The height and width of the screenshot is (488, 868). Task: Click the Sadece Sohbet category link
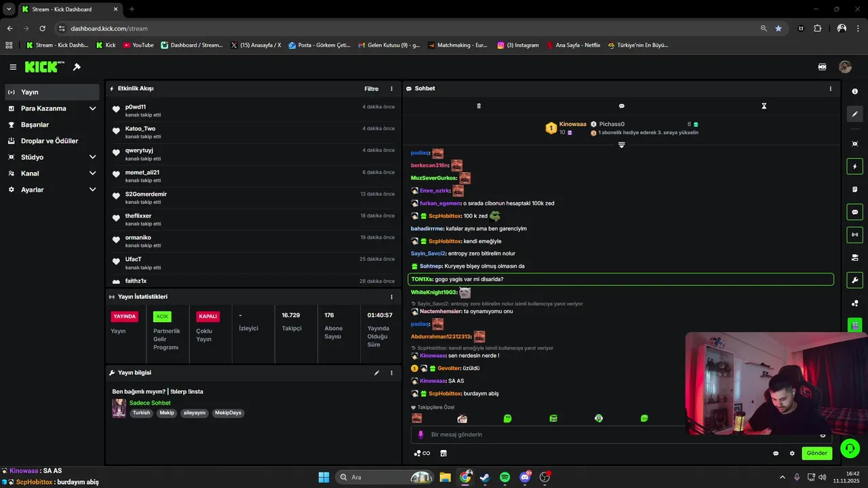pyautogui.click(x=150, y=403)
